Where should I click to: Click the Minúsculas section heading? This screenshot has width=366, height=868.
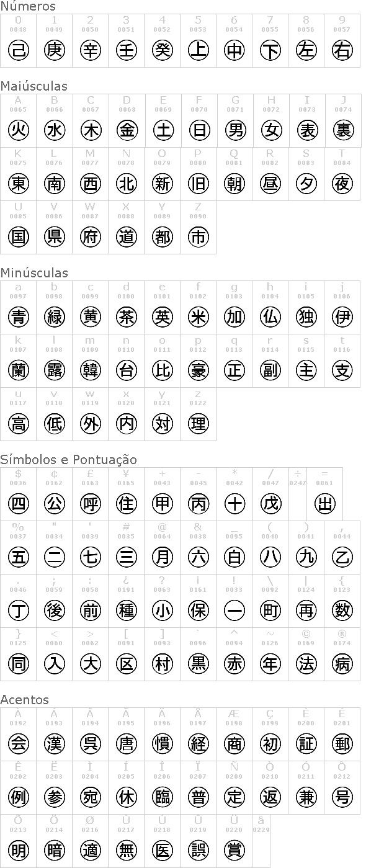click(x=34, y=273)
